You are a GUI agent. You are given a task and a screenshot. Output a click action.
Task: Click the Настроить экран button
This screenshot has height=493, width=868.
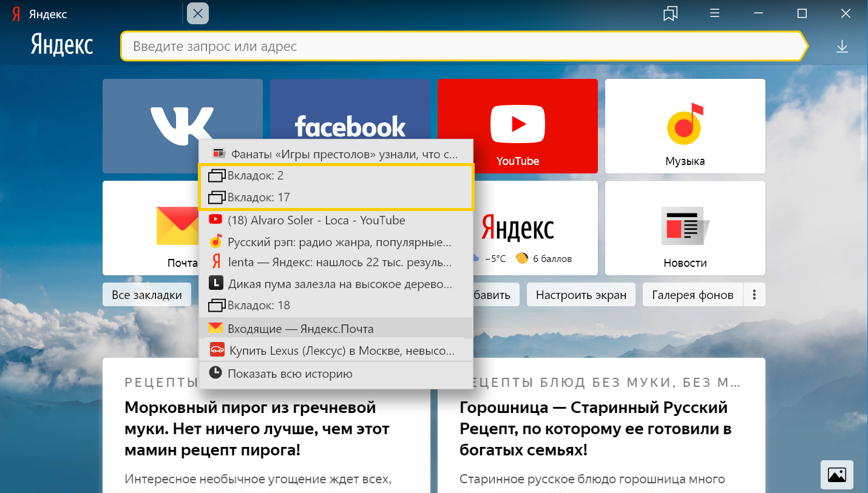(581, 295)
